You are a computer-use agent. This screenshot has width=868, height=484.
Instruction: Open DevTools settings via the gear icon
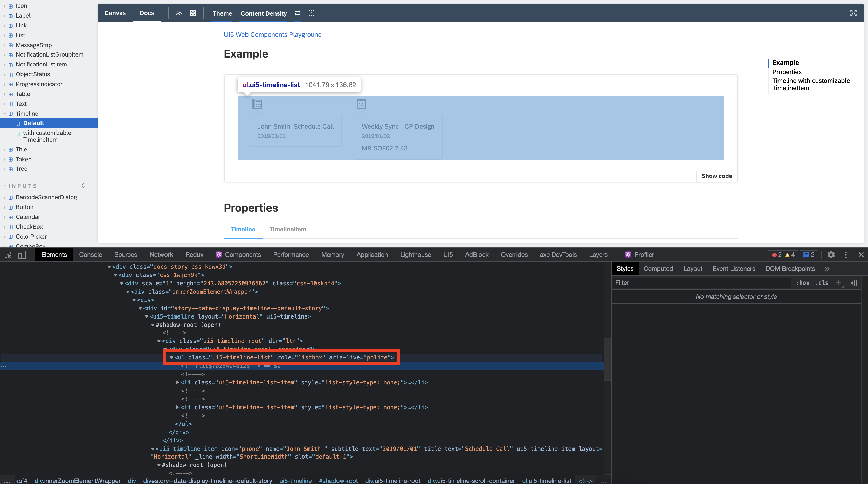click(831, 255)
